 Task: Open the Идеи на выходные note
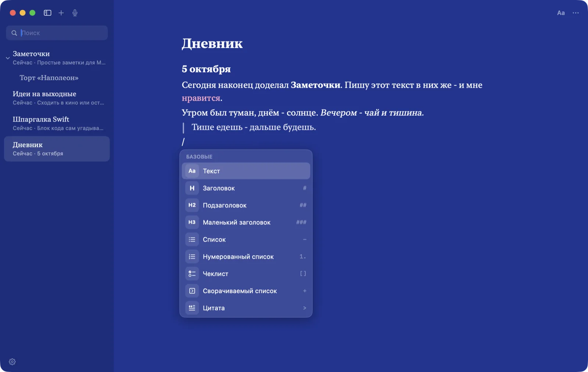click(57, 98)
